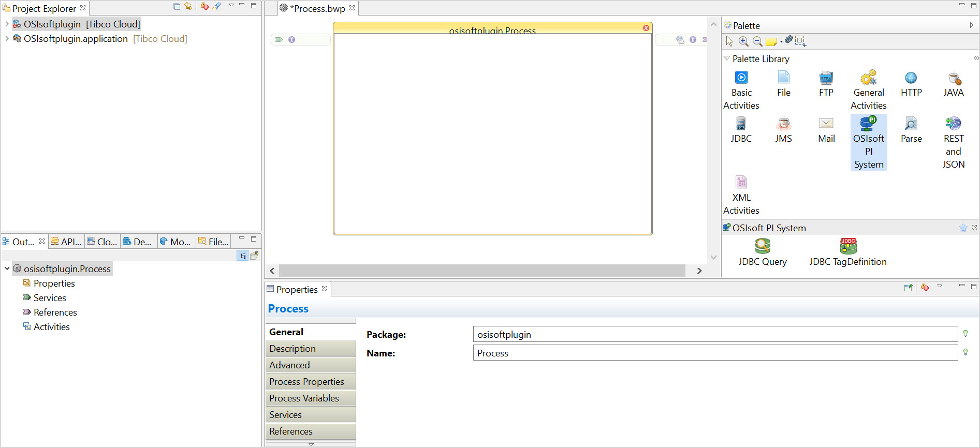Pick the JDBC TagDefinition activity
980x448 pixels.
pos(848,252)
